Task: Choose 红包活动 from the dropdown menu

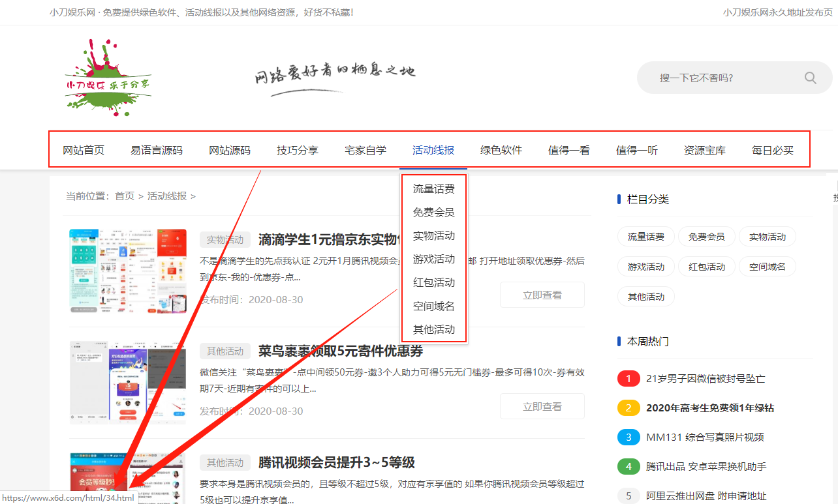Action: [x=434, y=283]
